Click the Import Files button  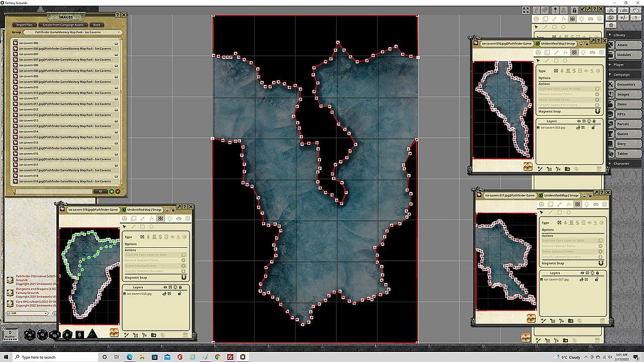(24, 25)
